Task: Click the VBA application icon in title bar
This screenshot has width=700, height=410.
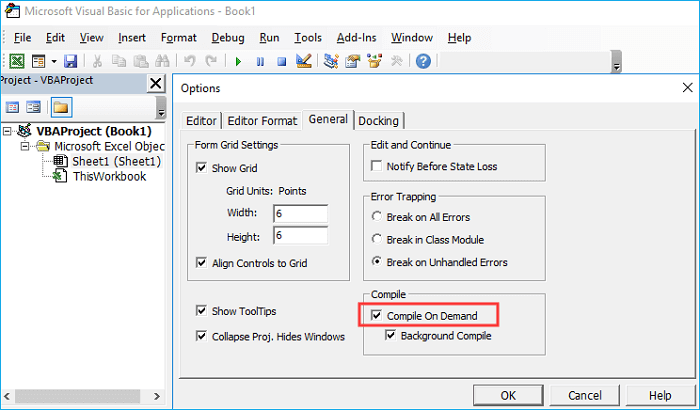Action: [12, 10]
